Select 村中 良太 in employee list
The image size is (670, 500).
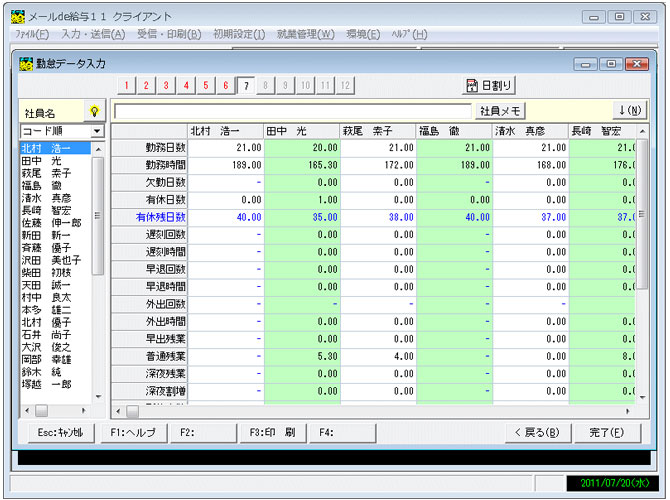point(56,297)
